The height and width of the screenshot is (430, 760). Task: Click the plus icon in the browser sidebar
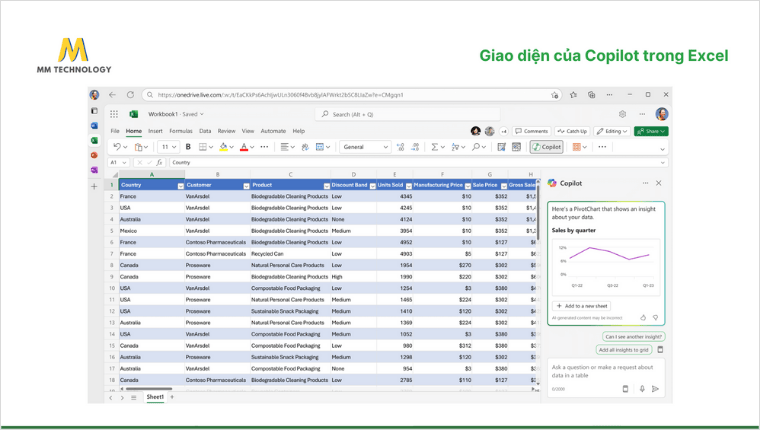click(x=94, y=186)
